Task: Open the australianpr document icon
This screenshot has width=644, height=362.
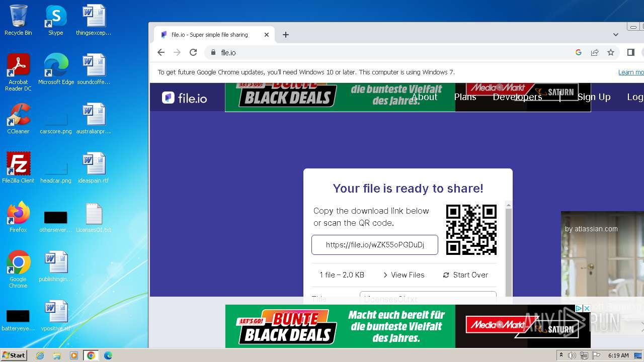Action: tap(94, 119)
